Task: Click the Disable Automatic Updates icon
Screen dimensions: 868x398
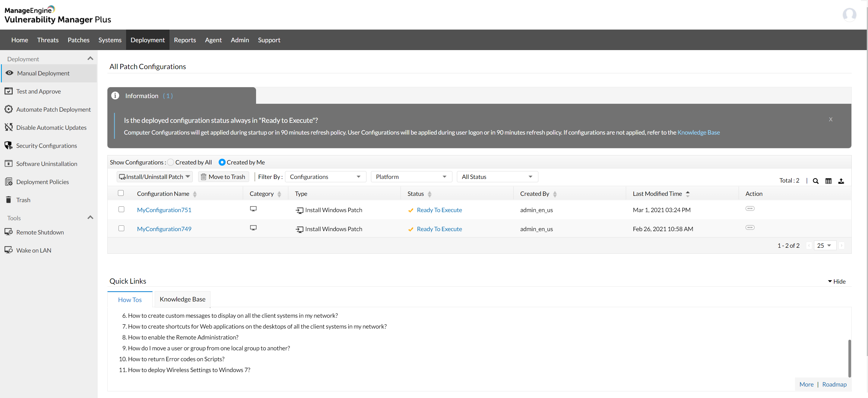Action: tap(9, 127)
